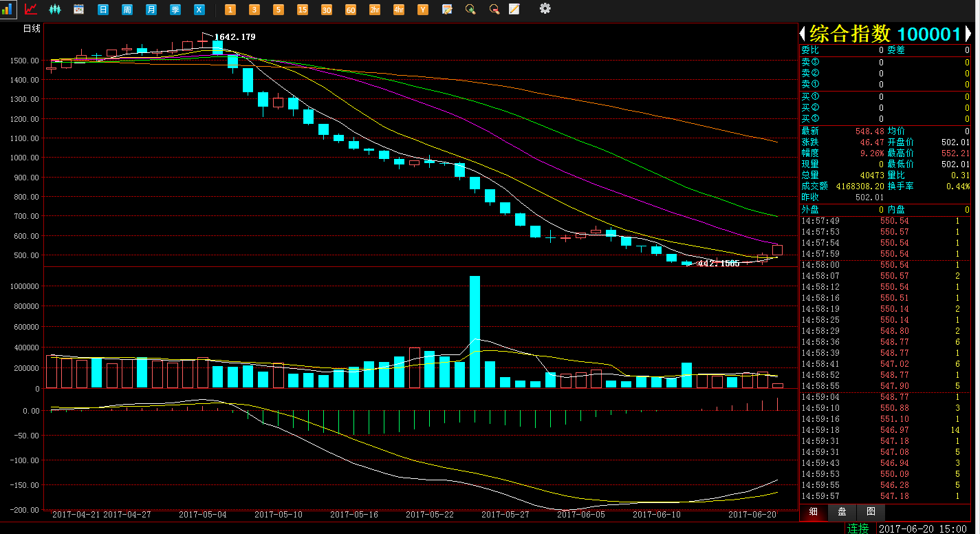Click the 委比 label

click(810, 50)
